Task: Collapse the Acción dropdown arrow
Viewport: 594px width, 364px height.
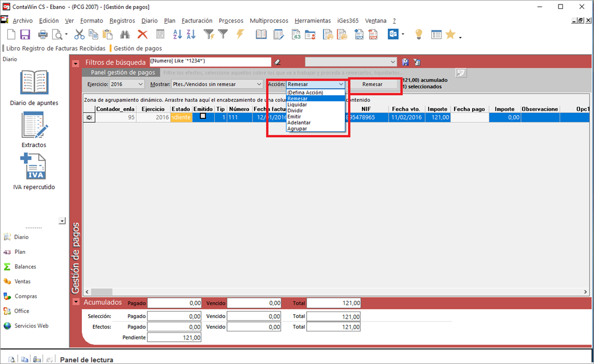Action: (x=341, y=85)
